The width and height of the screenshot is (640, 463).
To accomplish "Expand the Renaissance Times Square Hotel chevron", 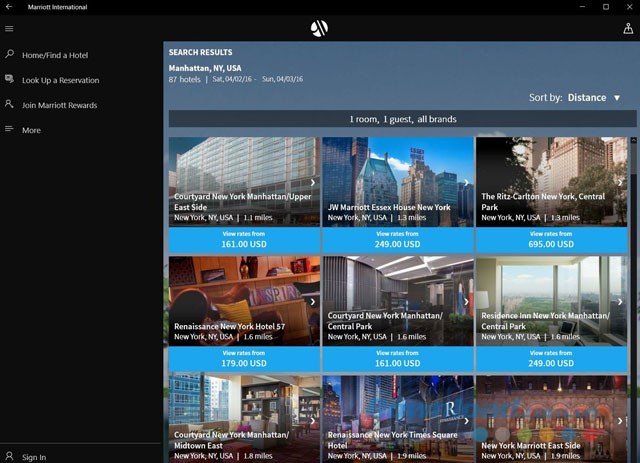I will tap(467, 421).
